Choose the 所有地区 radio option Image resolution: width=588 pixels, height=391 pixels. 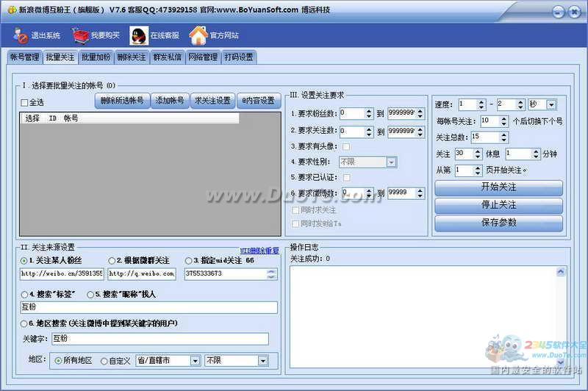58,361
